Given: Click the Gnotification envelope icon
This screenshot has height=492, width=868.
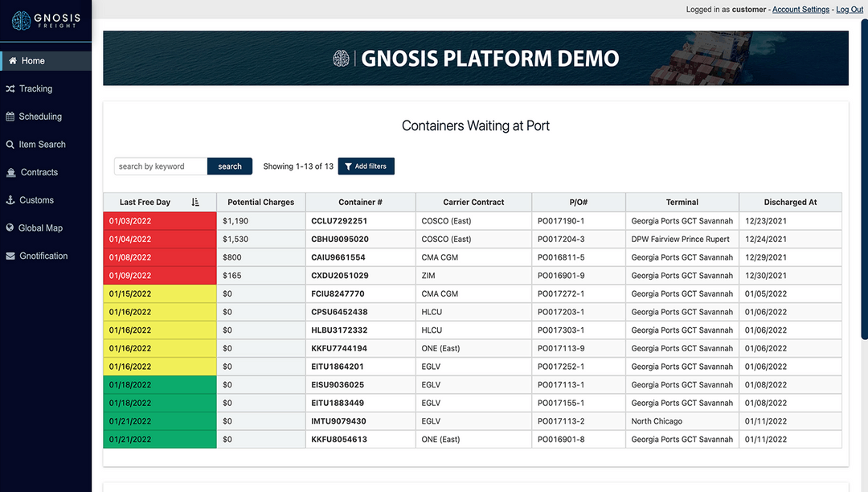Looking at the screenshot, I should (11, 256).
